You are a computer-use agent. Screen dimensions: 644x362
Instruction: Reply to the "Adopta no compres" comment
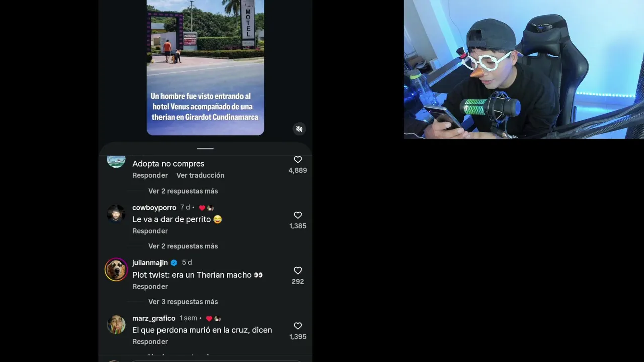150,175
